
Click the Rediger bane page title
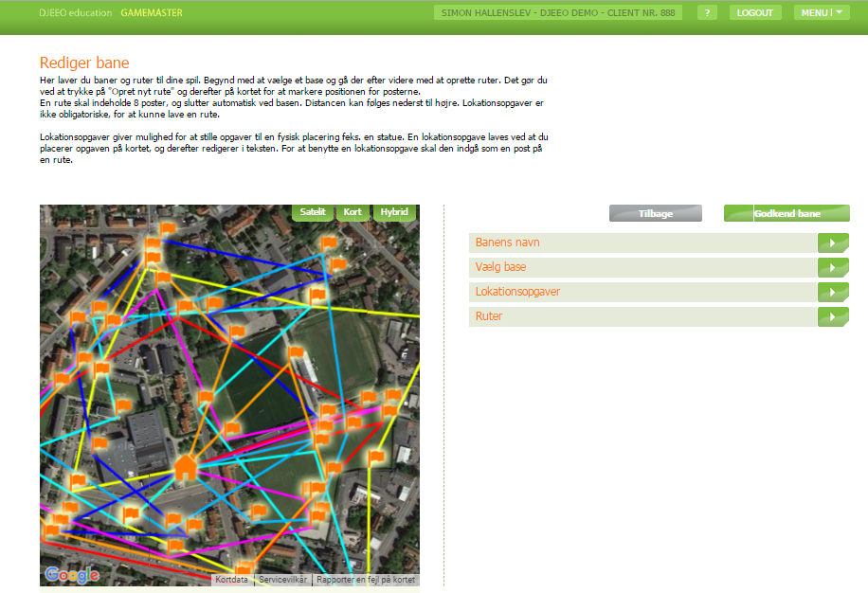pos(84,63)
